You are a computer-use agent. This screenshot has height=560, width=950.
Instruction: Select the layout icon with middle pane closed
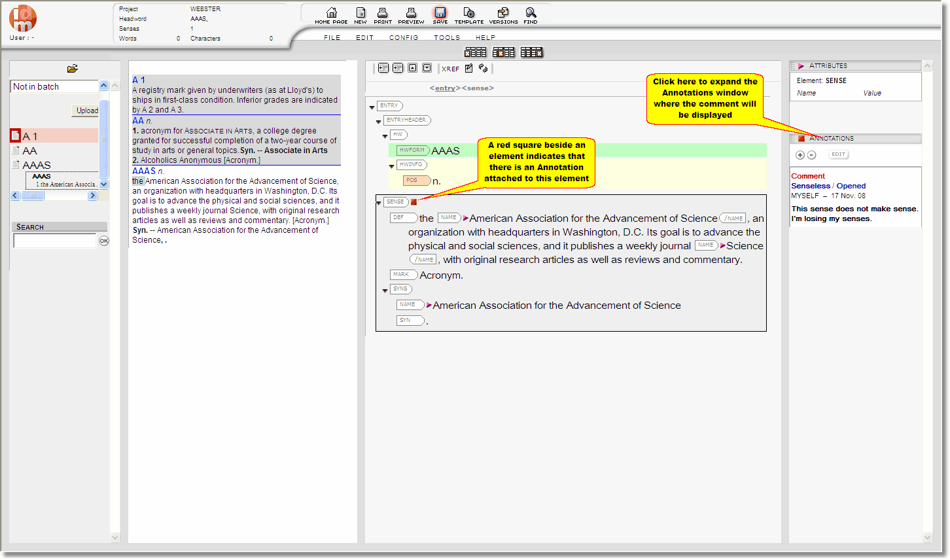(504, 52)
